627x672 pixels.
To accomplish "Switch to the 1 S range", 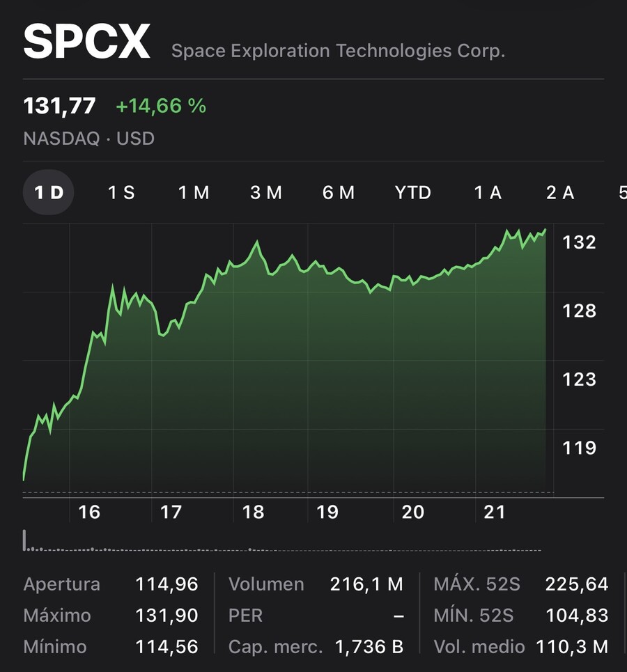I will [x=121, y=192].
